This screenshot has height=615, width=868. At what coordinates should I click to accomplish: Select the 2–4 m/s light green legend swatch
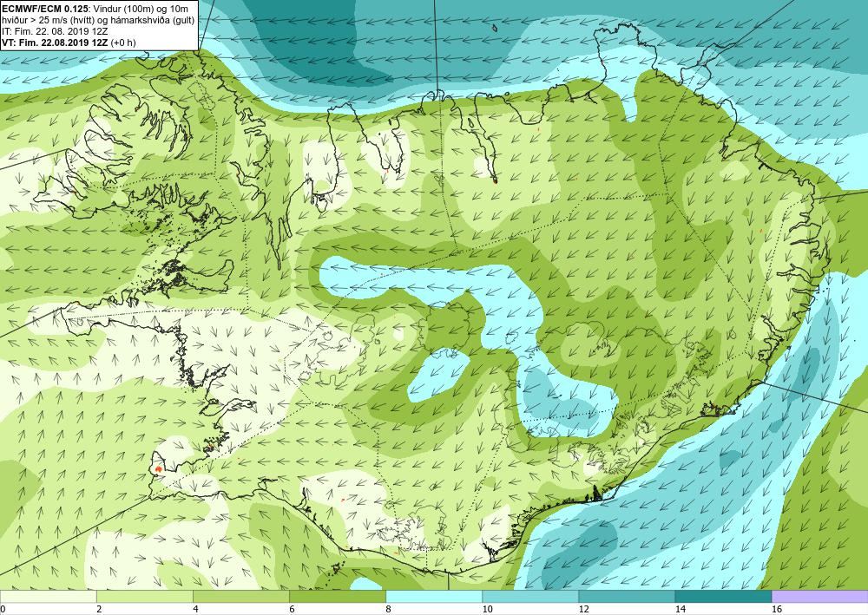click(144, 597)
